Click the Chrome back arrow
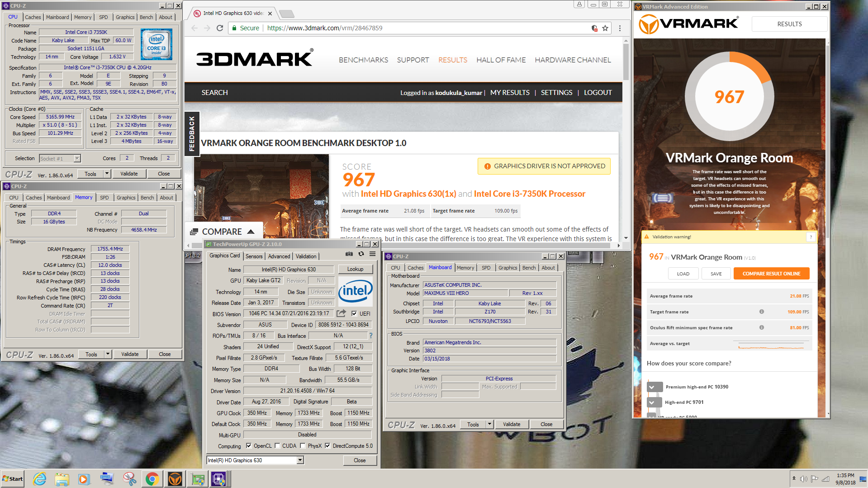The image size is (868, 488). 194,28
